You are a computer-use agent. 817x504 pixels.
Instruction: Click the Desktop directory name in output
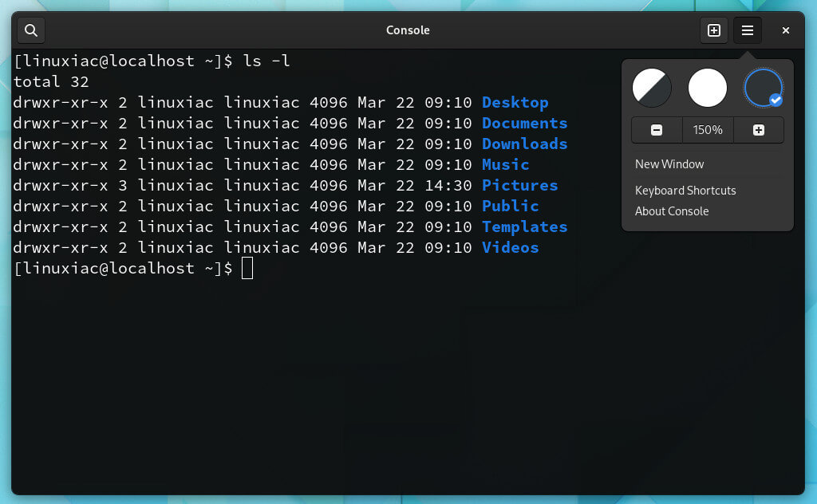[x=515, y=103]
